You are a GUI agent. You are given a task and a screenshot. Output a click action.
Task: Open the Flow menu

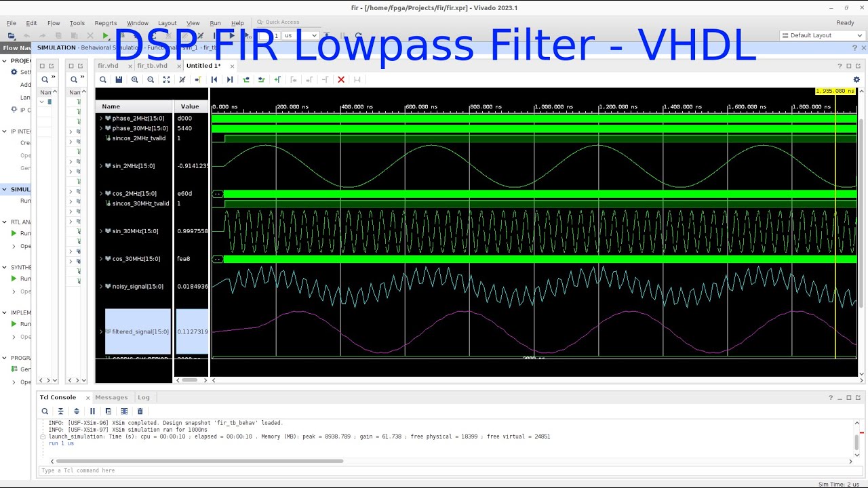pyautogui.click(x=54, y=23)
